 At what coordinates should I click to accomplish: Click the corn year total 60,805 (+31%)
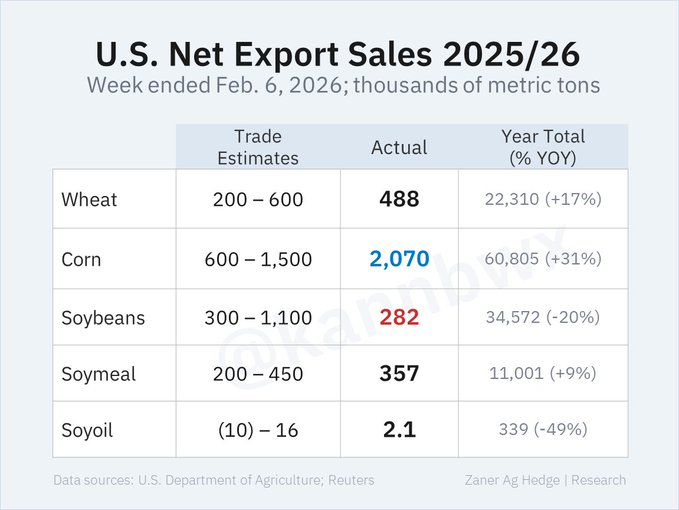543,259
